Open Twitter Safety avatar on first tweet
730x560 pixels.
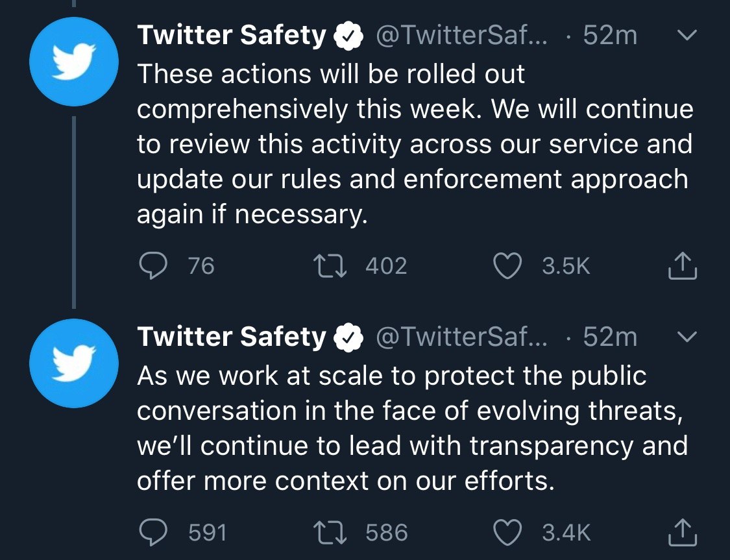73,62
